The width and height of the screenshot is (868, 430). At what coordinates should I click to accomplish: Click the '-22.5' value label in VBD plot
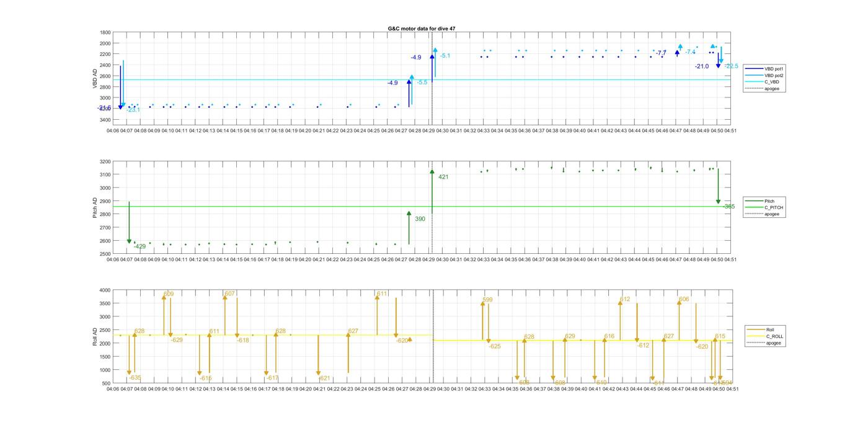point(732,66)
